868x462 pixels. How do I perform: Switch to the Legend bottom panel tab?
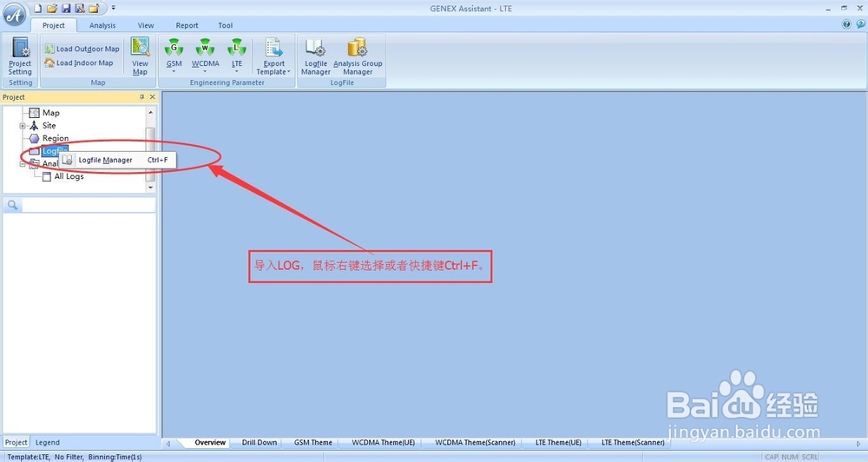[48, 442]
